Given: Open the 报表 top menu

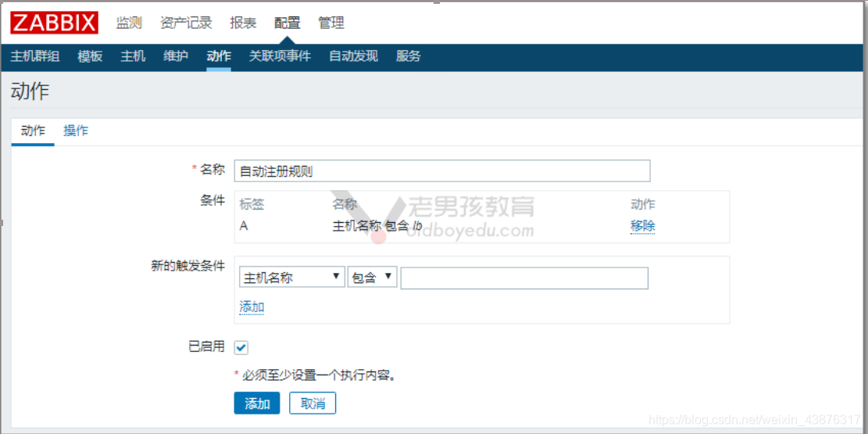Looking at the screenshot, I should 243,23.
